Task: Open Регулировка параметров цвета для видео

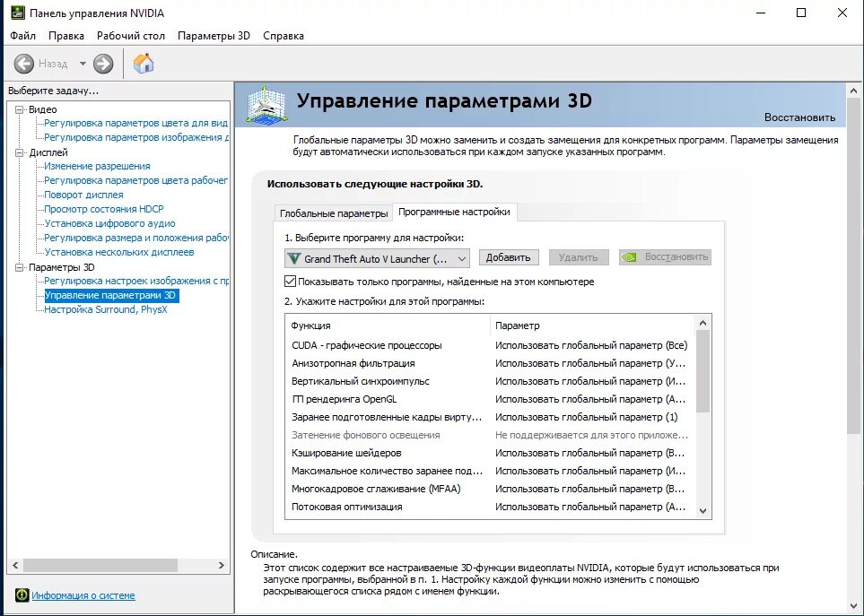Action: 135,123
